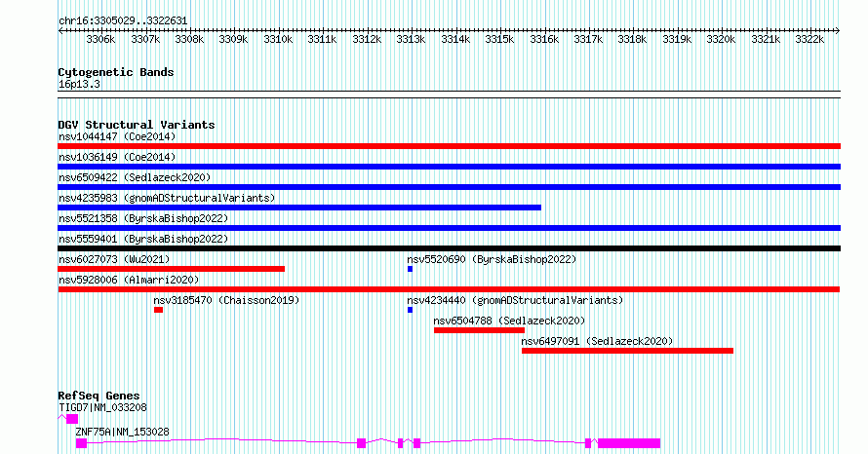Click the nsv6504788 (Sedlazeck2020) red bar

[x=480, y=330]
